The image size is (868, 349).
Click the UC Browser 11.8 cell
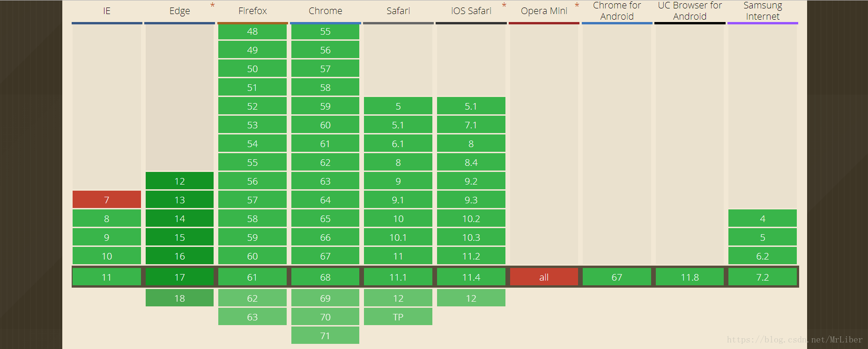[x=690, y=277]
